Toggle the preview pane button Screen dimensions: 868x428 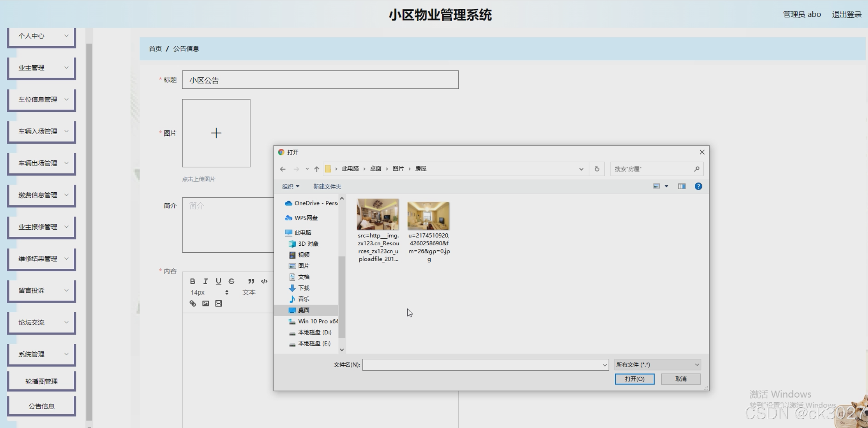(x=682, y=187)
